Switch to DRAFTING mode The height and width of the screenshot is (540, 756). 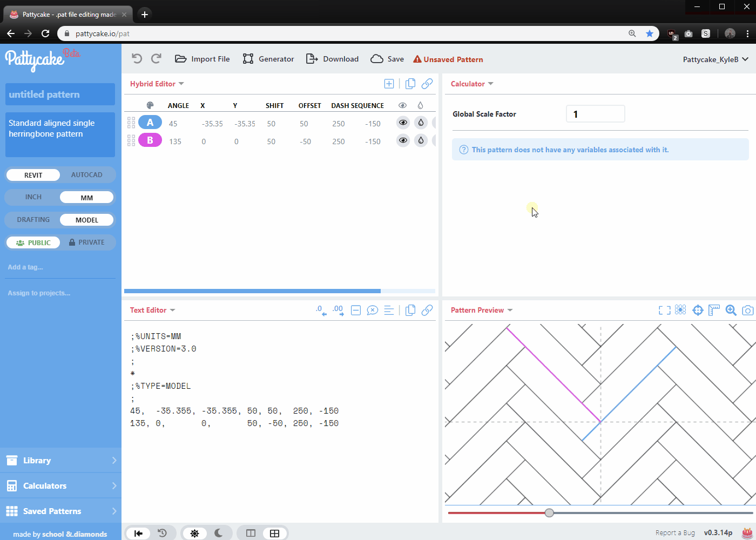point(33,219)
